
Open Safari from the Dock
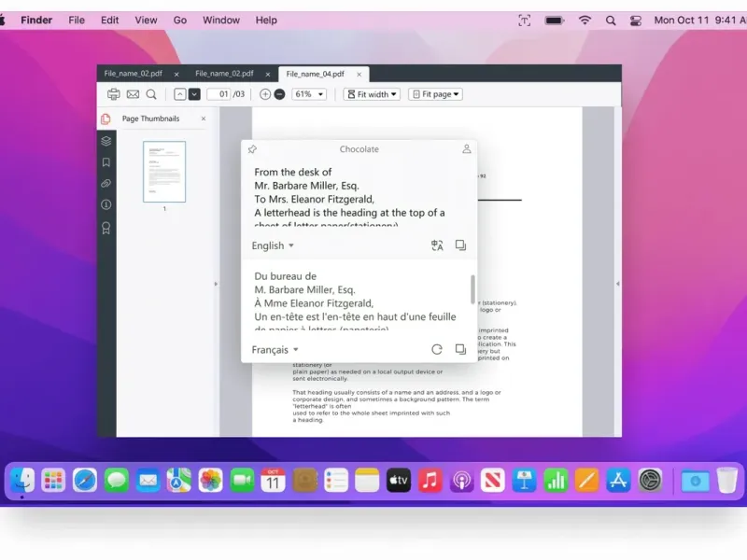[x=85, y=480]
